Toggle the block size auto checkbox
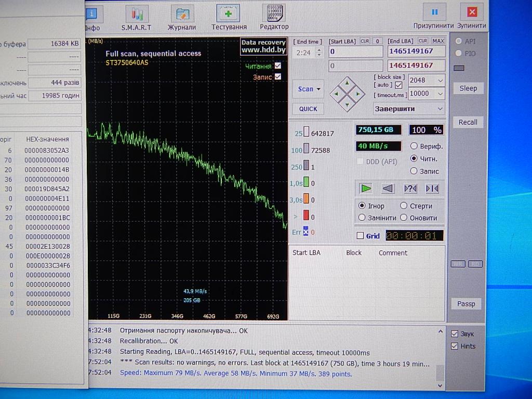Viewport: 532px width, 399px height. pos(398,85)
